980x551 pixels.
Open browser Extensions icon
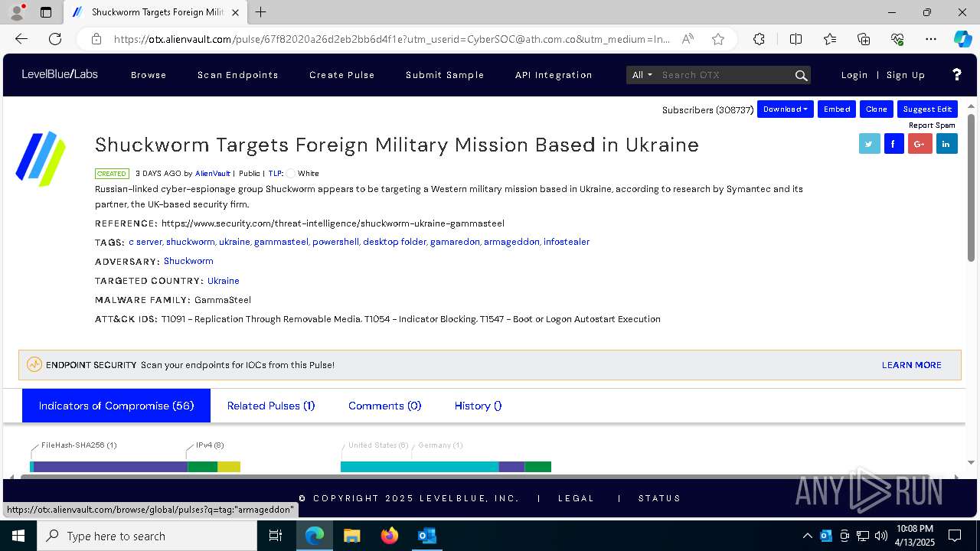pos(759,39)
